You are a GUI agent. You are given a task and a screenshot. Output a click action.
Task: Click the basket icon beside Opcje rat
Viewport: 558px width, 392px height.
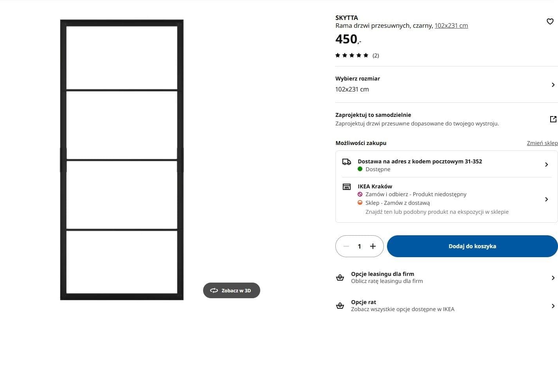click(x=340, y=306)
